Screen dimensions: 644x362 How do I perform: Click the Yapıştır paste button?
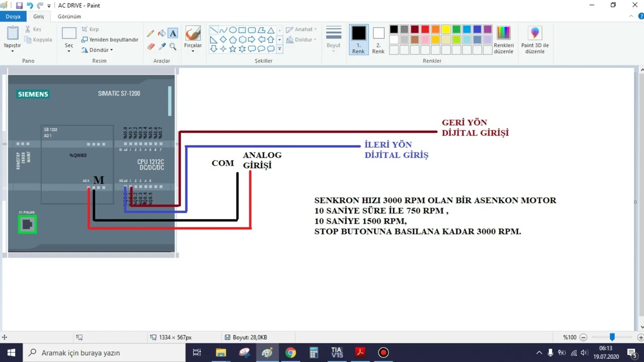pos(12,33)
